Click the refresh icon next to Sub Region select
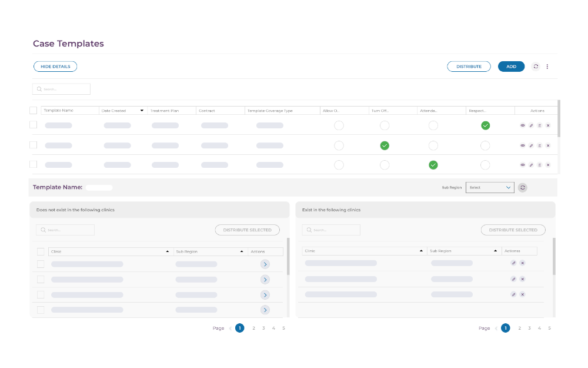 pos(522,187)
